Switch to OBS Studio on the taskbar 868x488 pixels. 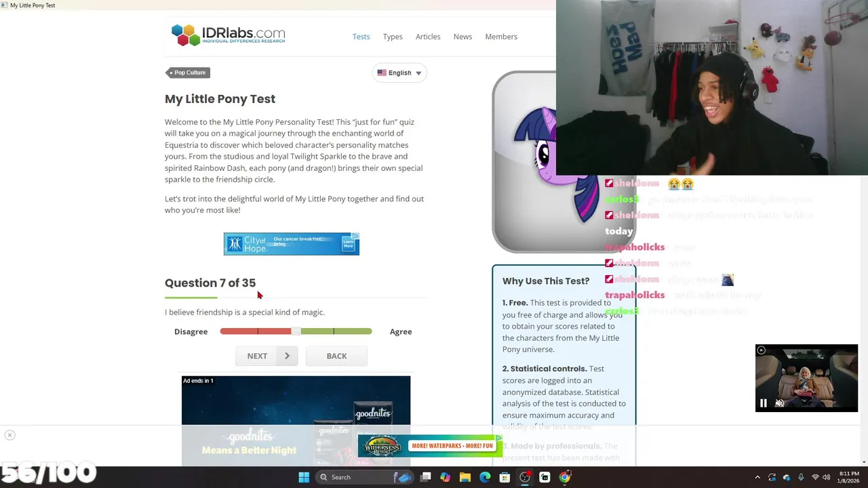(525, 477)
